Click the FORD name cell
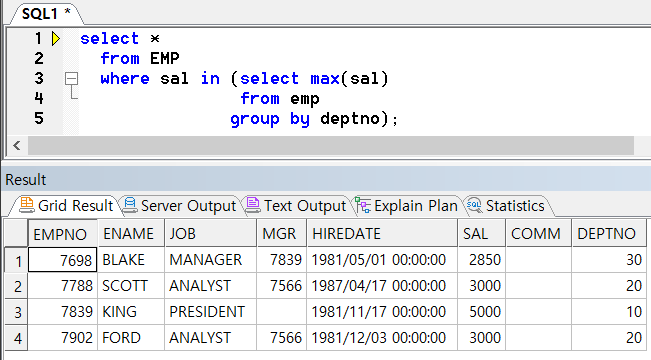The height and width of the screenshot is (360, 651). 131,338
